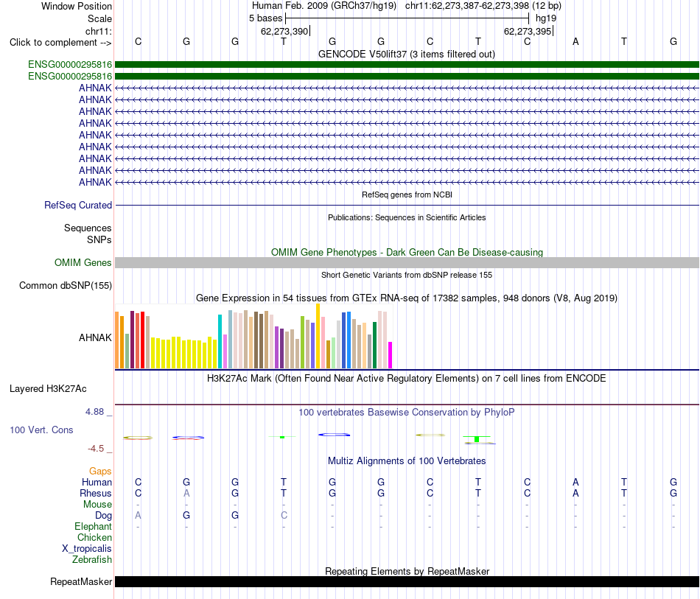Screen dimensions: 700x599
Task: Click the OMIM Genes track label
Action: 83,262
